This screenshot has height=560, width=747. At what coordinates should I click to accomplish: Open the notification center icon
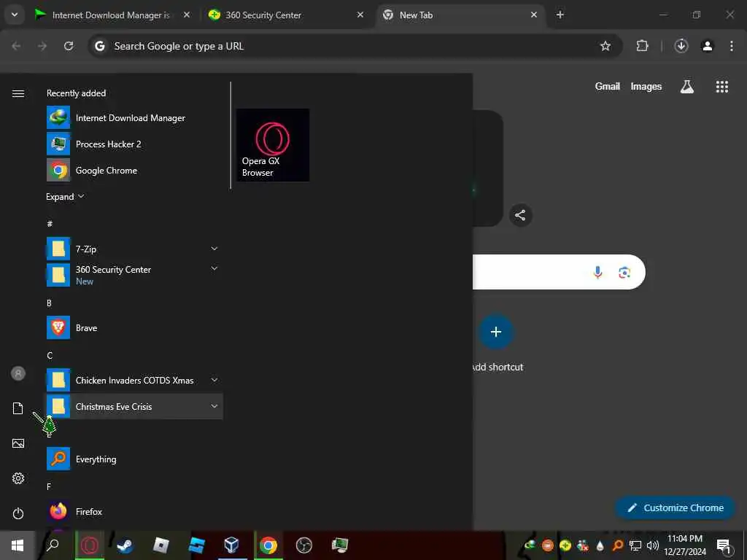(x=724, y=545)
